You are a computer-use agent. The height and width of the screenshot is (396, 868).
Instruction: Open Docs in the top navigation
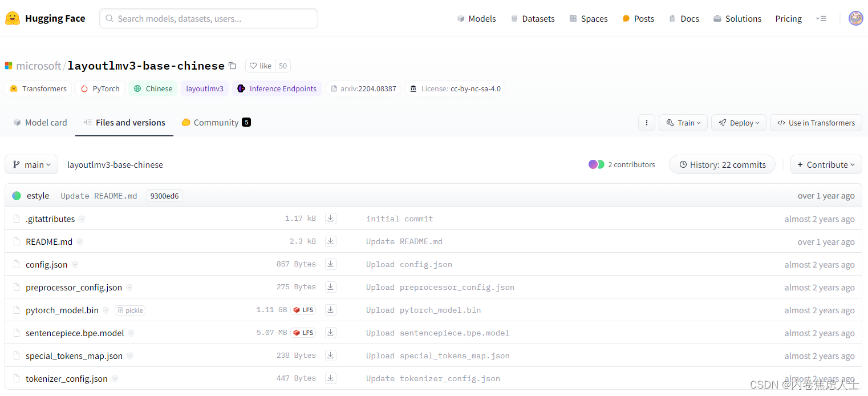(x=684, y=19)
